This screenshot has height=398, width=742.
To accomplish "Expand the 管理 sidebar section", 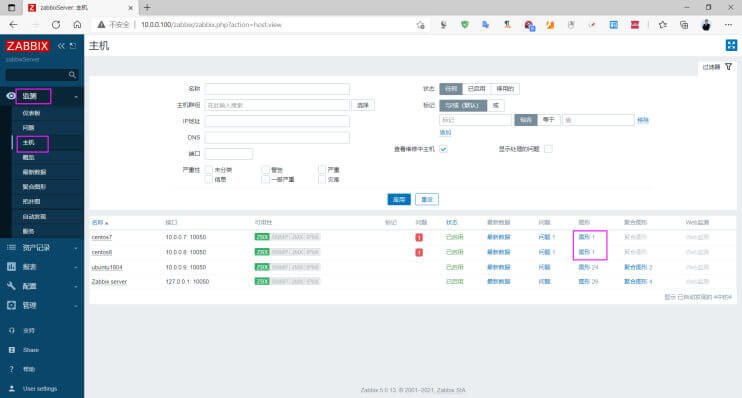I will point(42,305).
